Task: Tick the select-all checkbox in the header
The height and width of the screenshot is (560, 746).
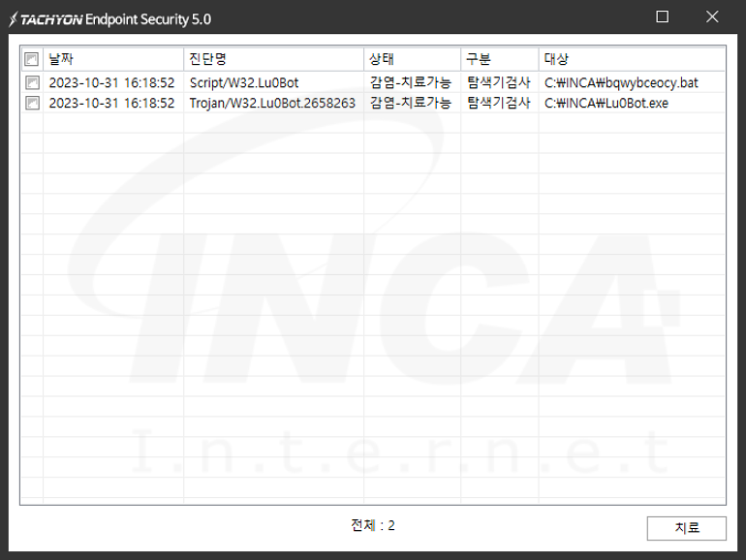Action: pyautogui.click(x=31, y=59)
